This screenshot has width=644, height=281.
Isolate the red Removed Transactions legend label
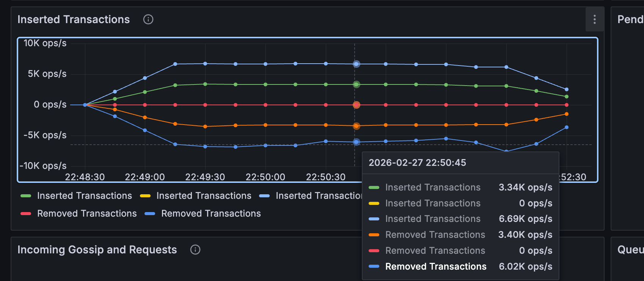(87, 214)
